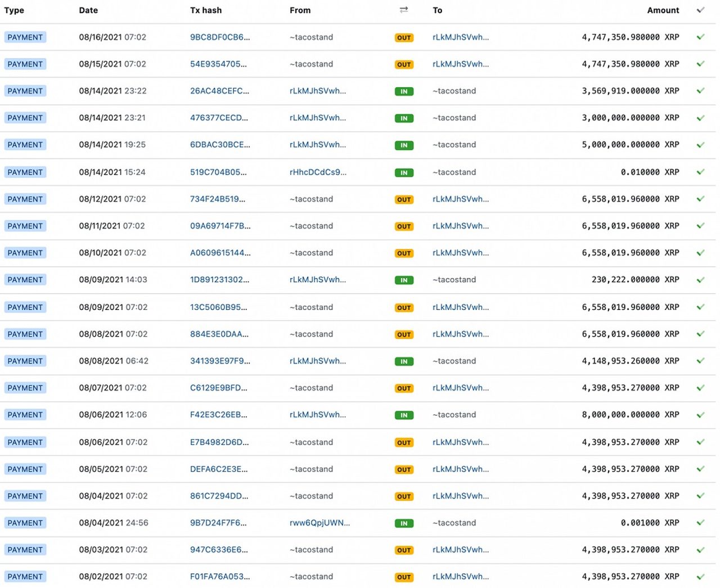Click the Tx hash column header
Image resolution: width=720 pixels, height=588 pixels.
coord(206,10)
